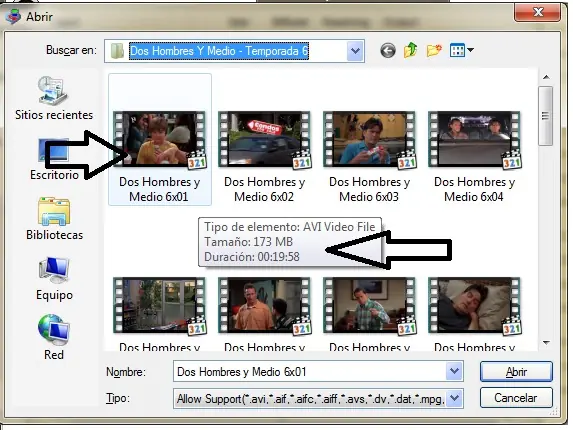Click the Abrir button
Screen dimensions: 573x430
[x=516, y=372]
